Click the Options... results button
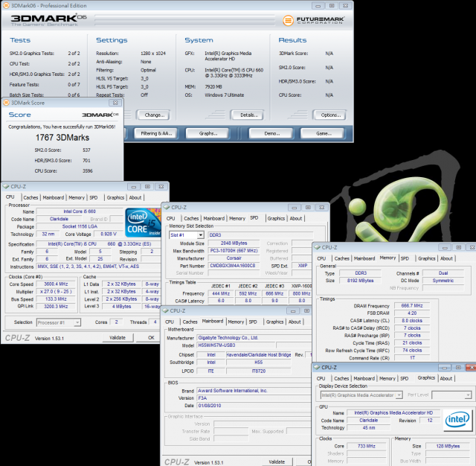The width and height of the screenshot is (476, 466). coord(330,115)
